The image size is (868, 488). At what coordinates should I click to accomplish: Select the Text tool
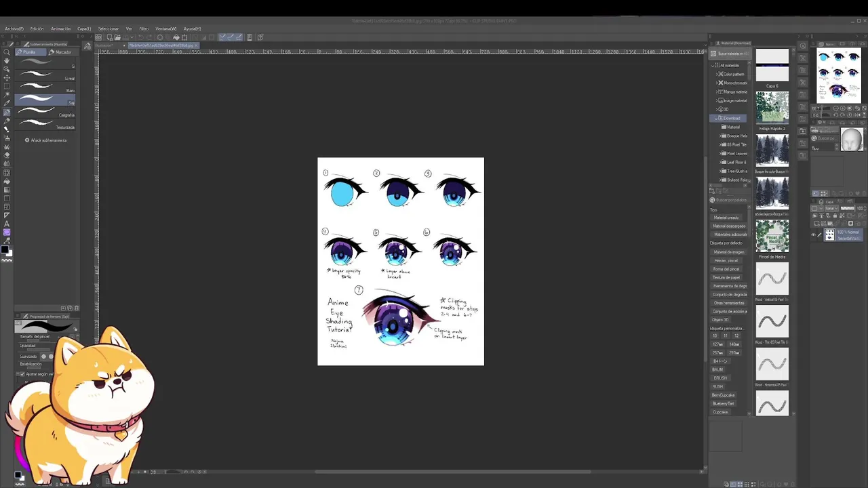7,224
